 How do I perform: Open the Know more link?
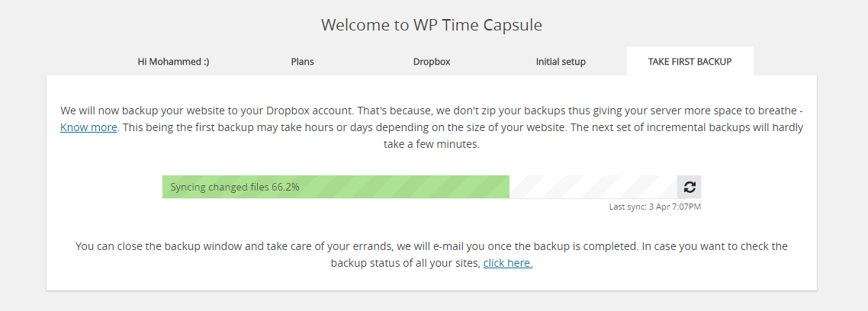(88, 127)
